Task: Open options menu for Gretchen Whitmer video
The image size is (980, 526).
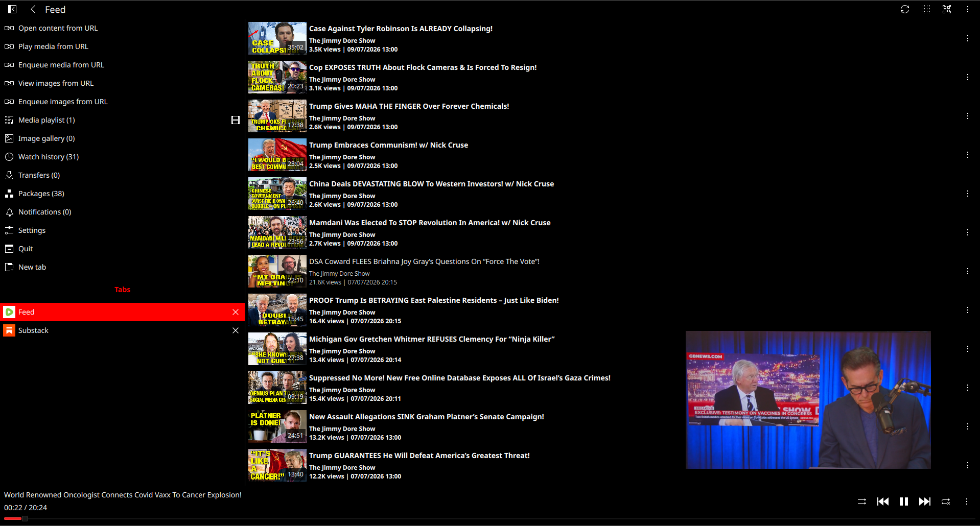Action: 968,349
